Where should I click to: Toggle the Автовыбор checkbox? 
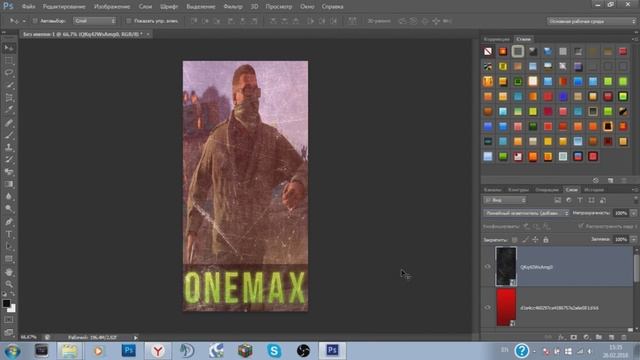click(35, 21)
